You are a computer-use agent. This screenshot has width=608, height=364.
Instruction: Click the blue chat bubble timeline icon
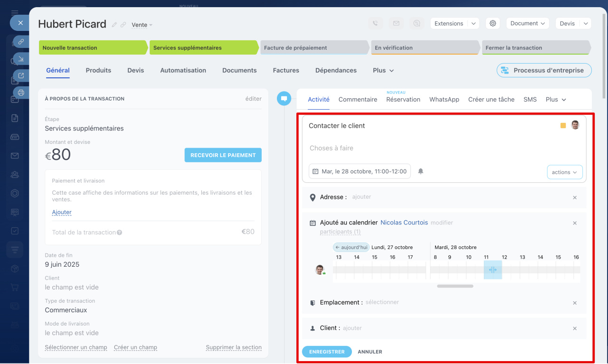pyautogui.click(x=284, y=99)
